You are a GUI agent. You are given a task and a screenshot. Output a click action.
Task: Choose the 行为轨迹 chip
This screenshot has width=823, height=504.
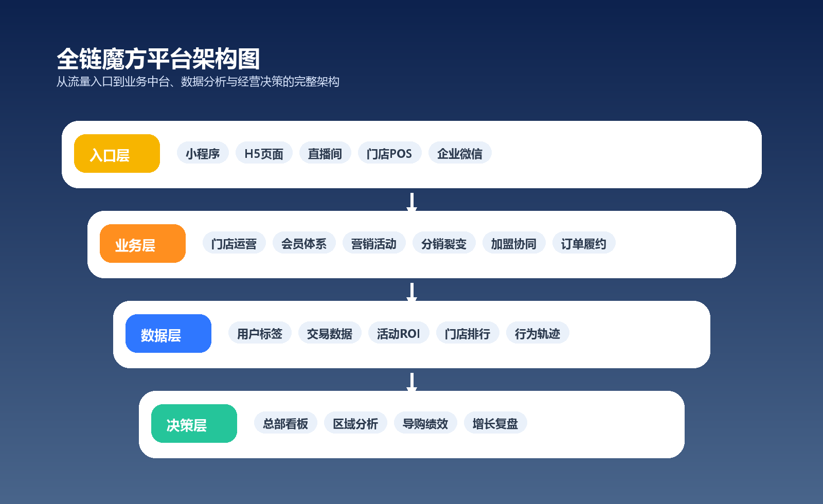coord(538,333)
